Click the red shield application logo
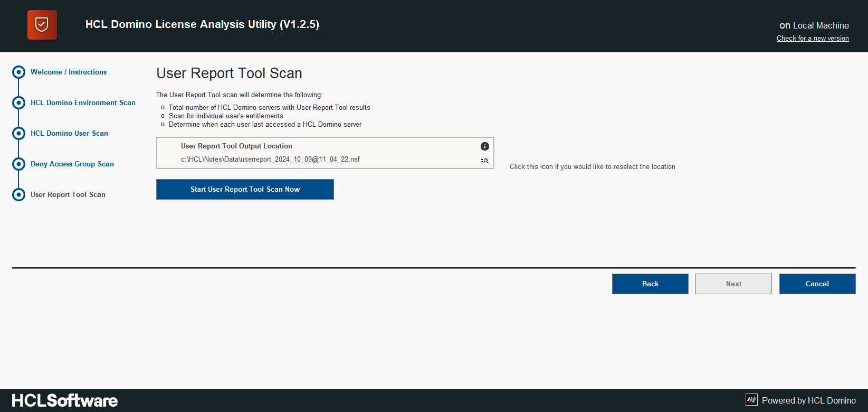This screenshot has height=412, width=868. (42, 25)
